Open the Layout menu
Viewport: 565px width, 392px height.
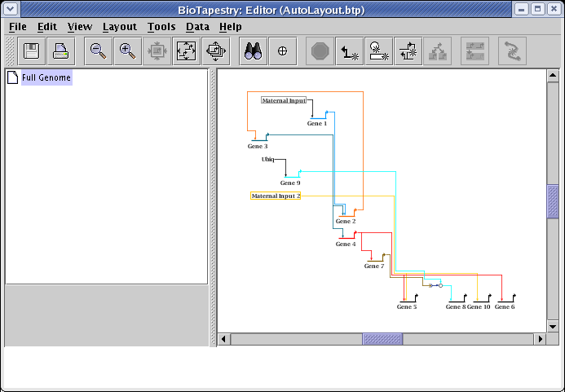120,26
